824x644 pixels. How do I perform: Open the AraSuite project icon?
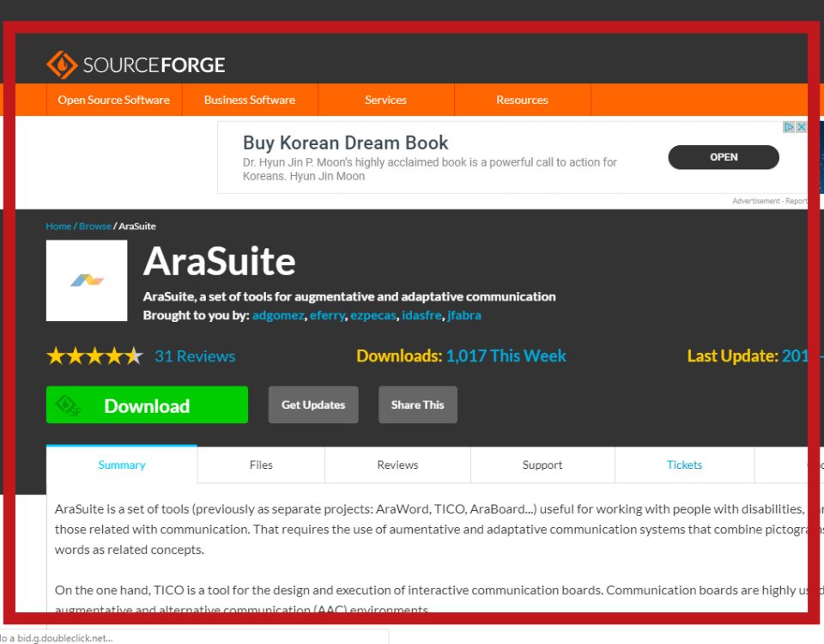click(x=87, y=281)
